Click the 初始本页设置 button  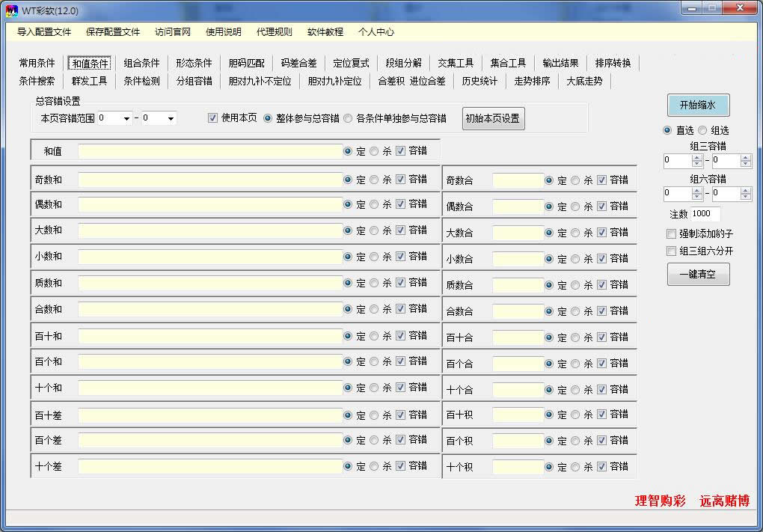point(492,118)
